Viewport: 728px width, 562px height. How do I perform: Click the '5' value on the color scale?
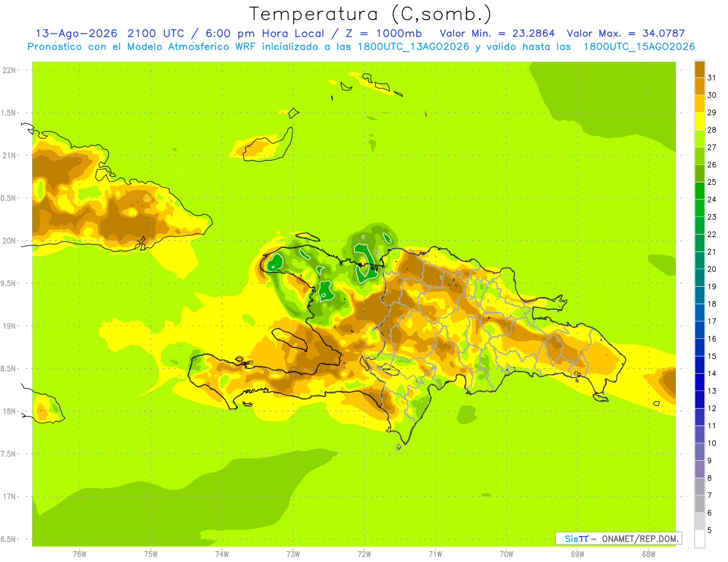[710, 530]
